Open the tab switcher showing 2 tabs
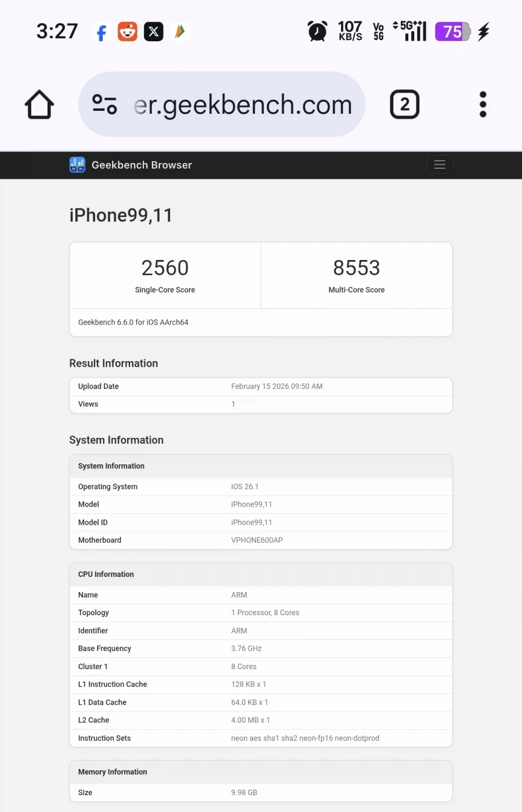 coord(404,105)
